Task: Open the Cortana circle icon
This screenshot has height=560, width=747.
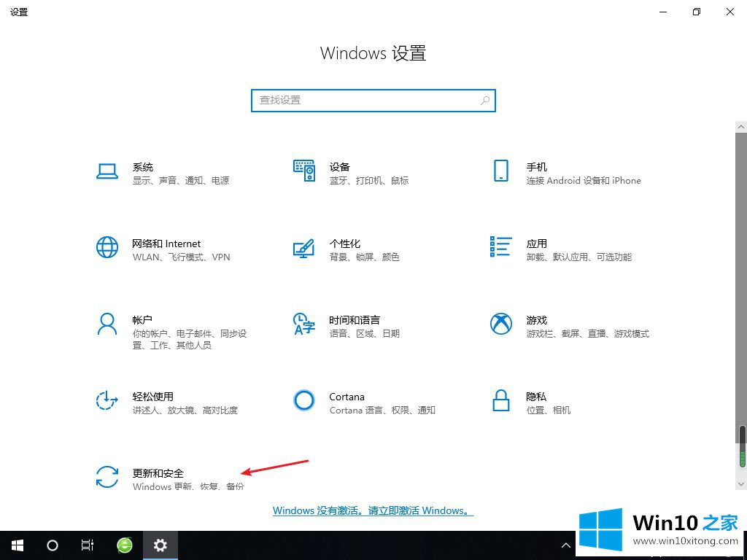Action: tap(304, 400)
